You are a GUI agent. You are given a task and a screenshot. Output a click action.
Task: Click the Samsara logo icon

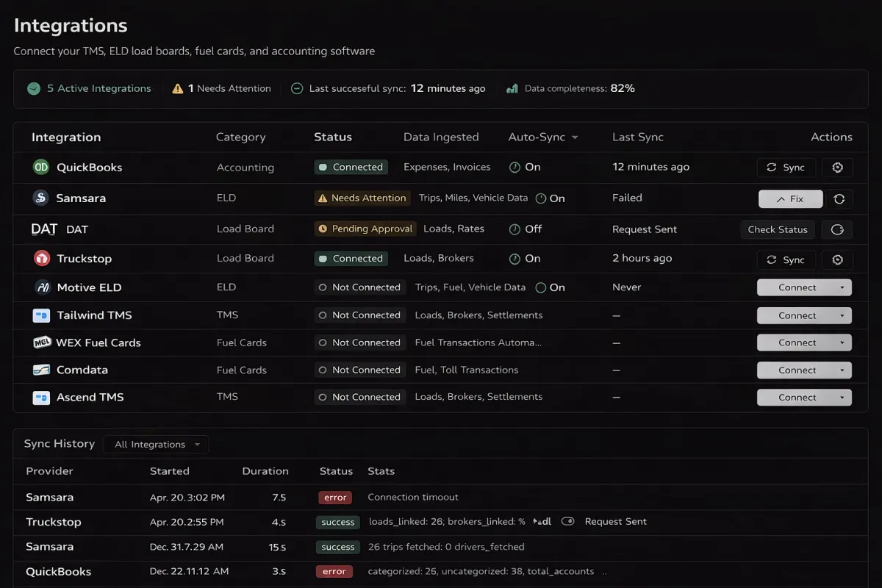40,198
